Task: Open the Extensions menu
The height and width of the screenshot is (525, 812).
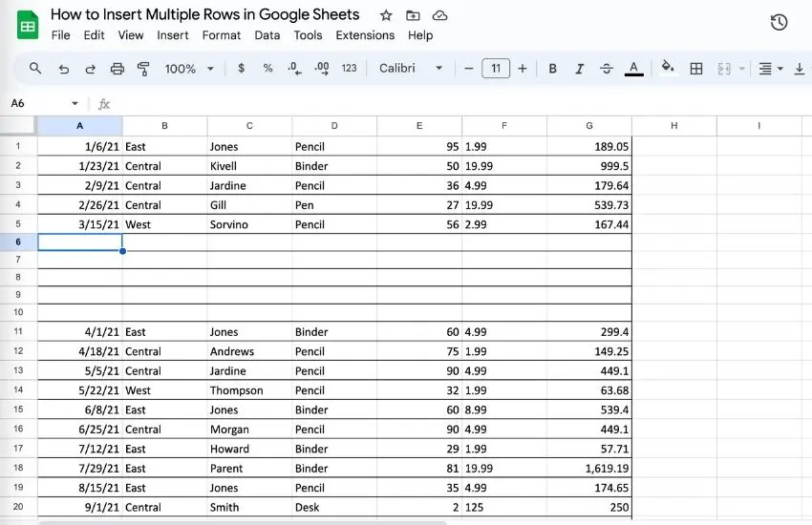Action: pos(365,35)
